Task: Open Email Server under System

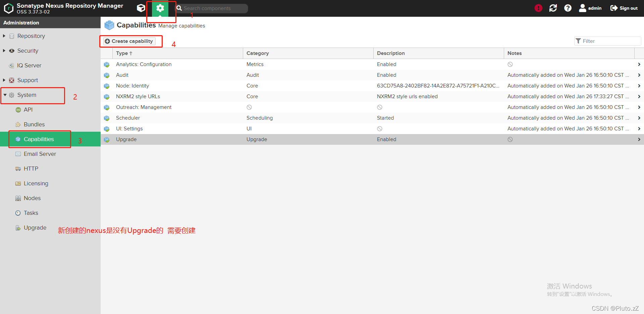Action: tap(40, 154)
